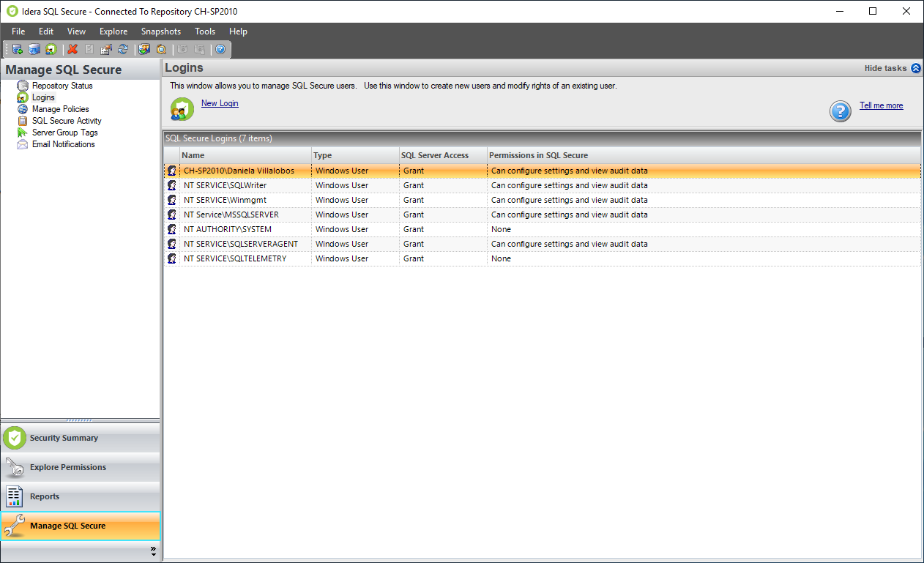
Task: Click the Tell me more link
Action: pos(881,105)
